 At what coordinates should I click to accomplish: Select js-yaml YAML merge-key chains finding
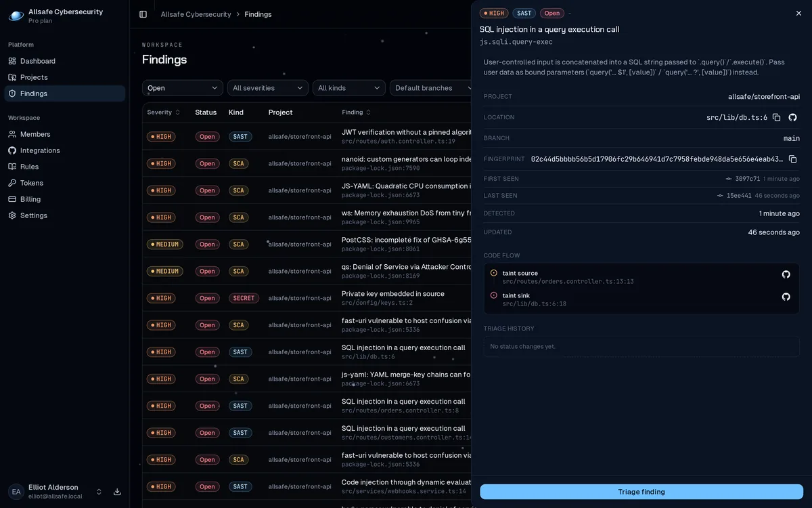pos(307,379)
